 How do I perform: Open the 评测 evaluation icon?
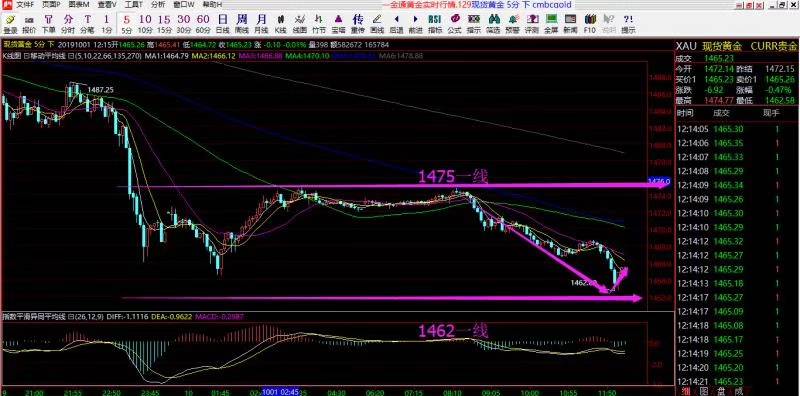click(531, 23)
